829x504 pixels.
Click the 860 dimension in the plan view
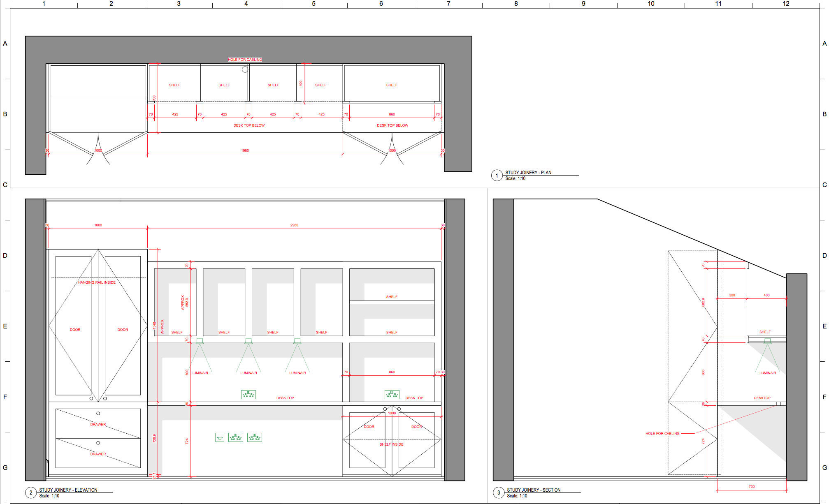pos(392,114)
